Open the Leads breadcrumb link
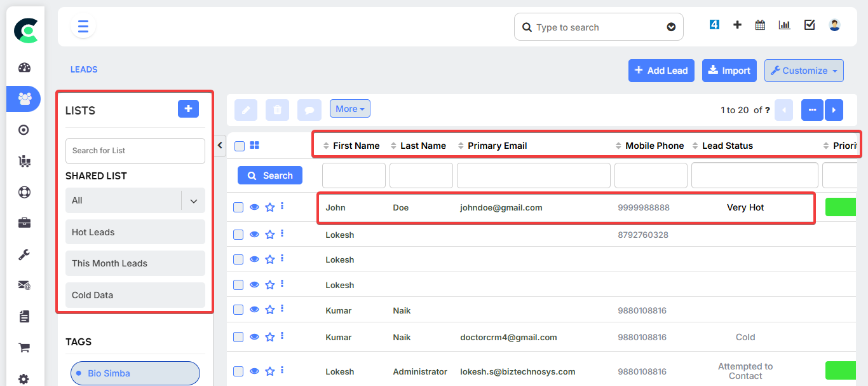 [83, 69]
